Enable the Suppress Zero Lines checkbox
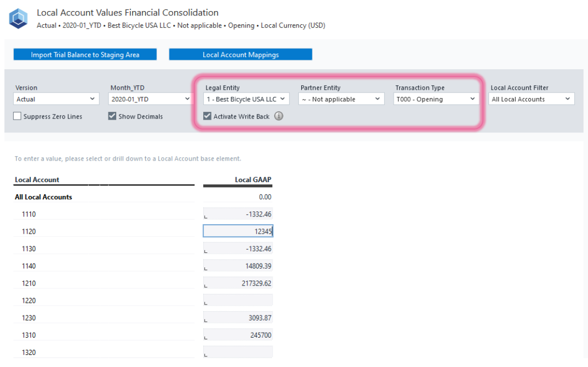The image size is (588, 367). (17, 116)
